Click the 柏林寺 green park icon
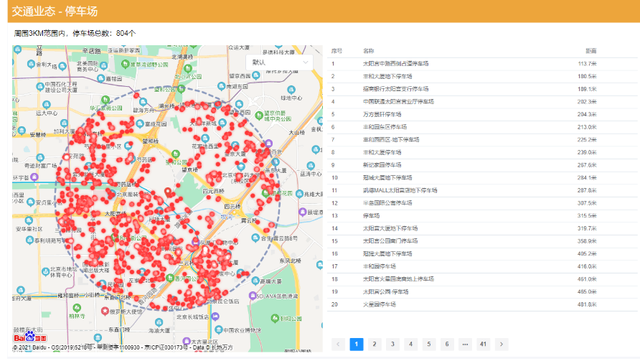 tap(76, 308)
